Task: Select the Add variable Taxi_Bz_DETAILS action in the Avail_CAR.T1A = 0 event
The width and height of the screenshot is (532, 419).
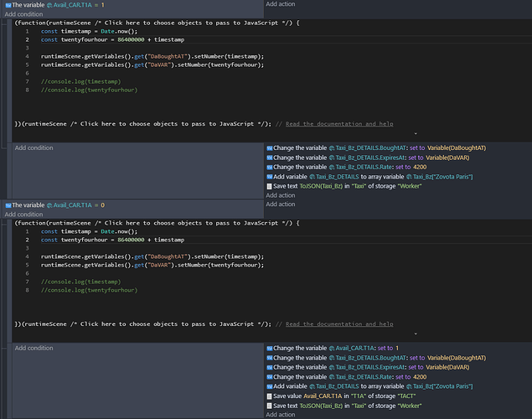Action: pos(369,386)
